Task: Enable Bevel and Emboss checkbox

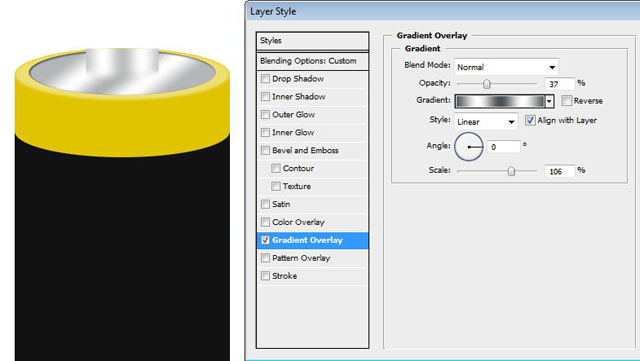Action: 265,150
